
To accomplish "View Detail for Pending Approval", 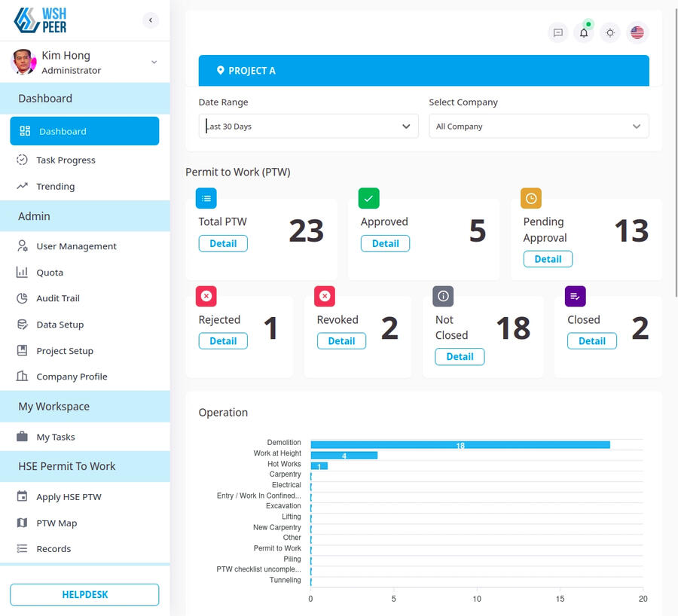I will (548, 259).
